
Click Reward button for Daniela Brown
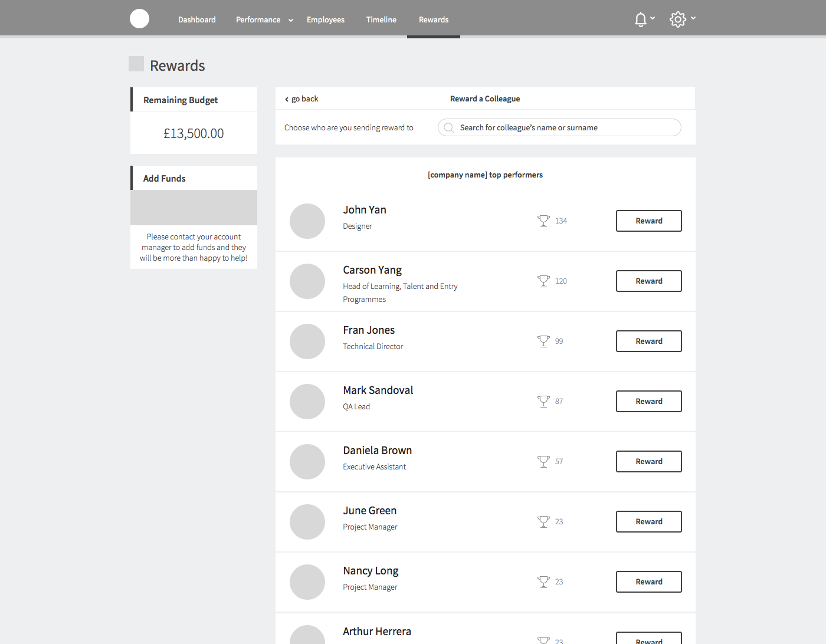coord(649,461)
